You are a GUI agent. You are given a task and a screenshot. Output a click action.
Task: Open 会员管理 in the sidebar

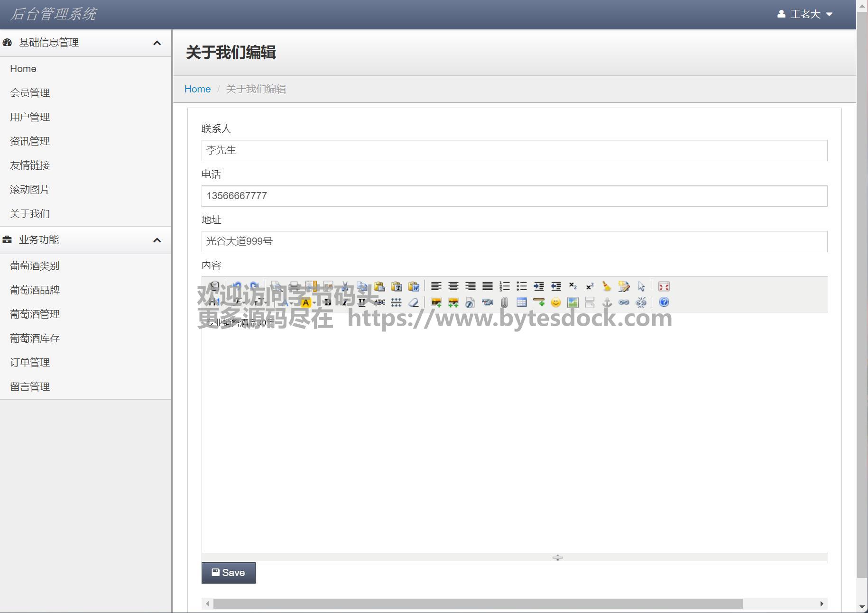[30, 93]
